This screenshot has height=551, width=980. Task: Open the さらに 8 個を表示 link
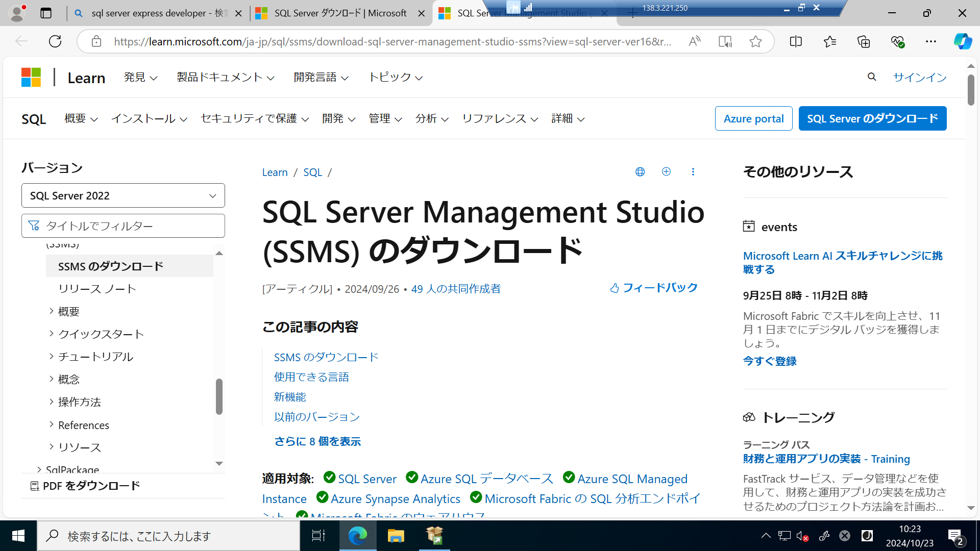[317, 441]
